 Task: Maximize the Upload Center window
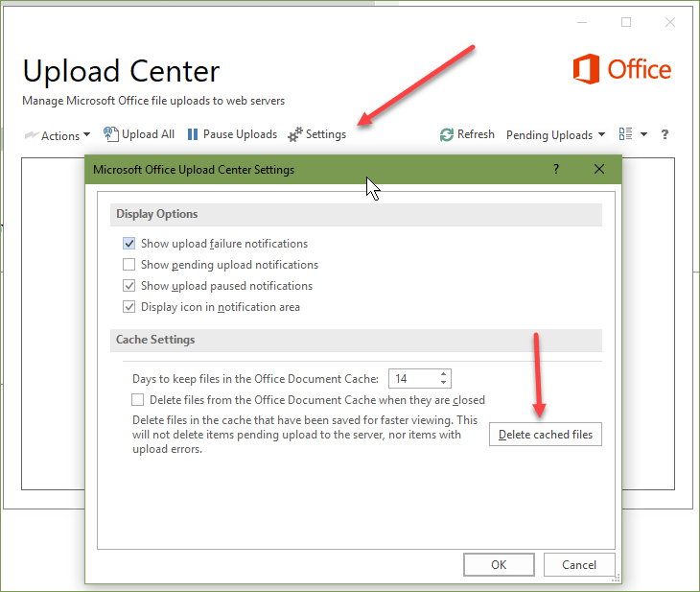coord(626,22)
